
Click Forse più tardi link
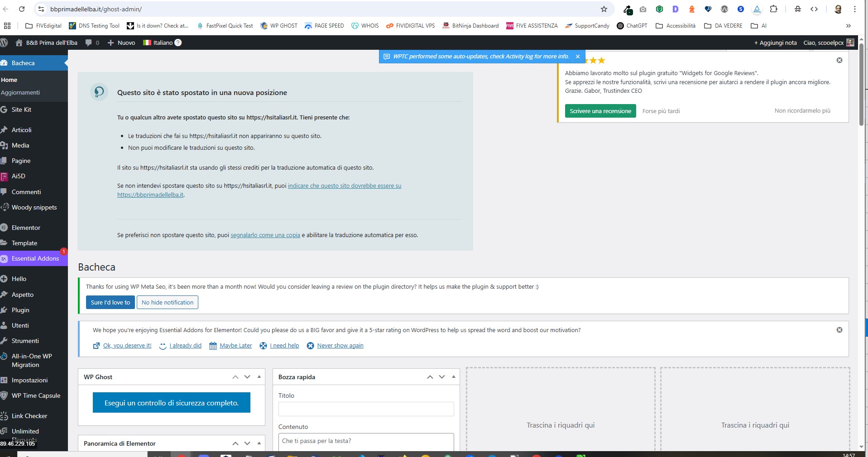click(x=661, y=111)
